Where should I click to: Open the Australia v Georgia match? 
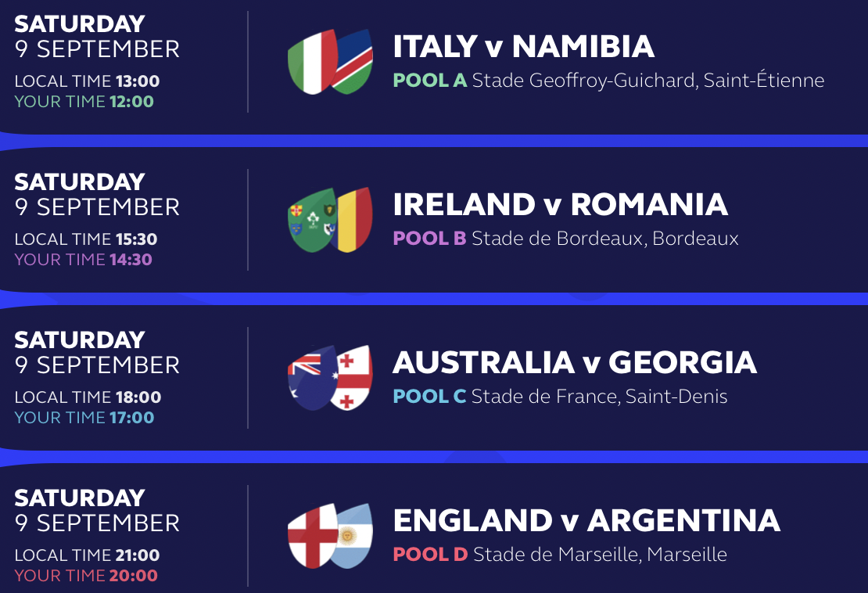(x=575, y=363)
